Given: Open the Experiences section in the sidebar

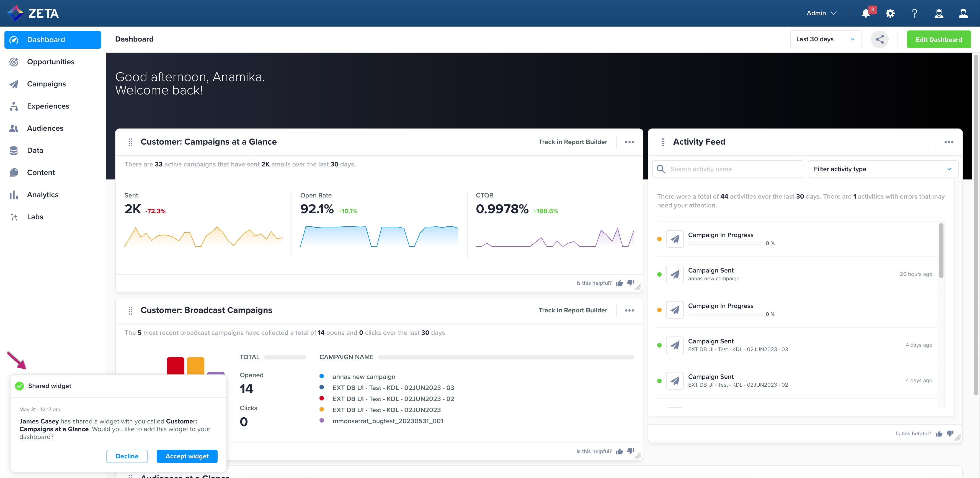Looking at the screenshot, I should coord(48,106).
